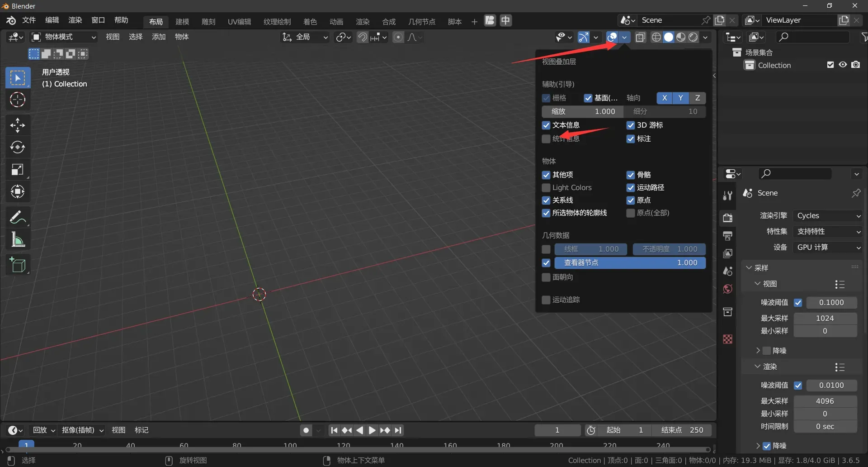This screenshot has width=868, height=467.
Task: Switch to material preview shading
Action: coord(681,37)
